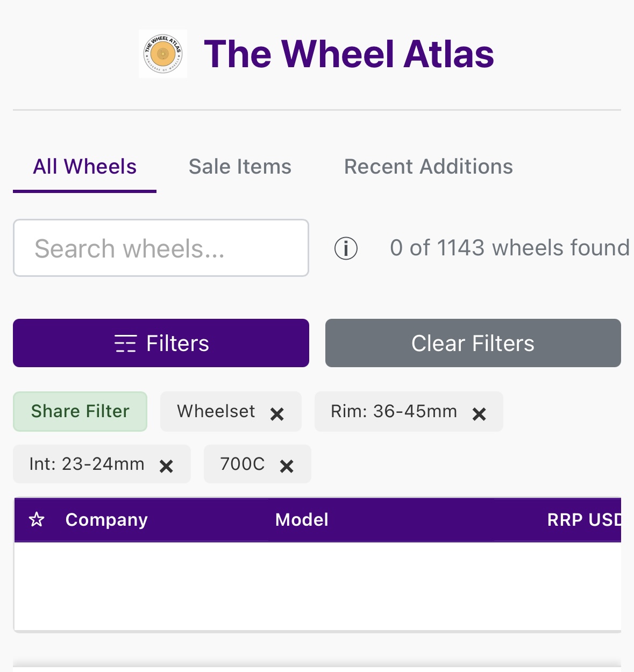Switch to the All Wheels tab
This screenshot has height=672, width=634.
pos(85,167)
